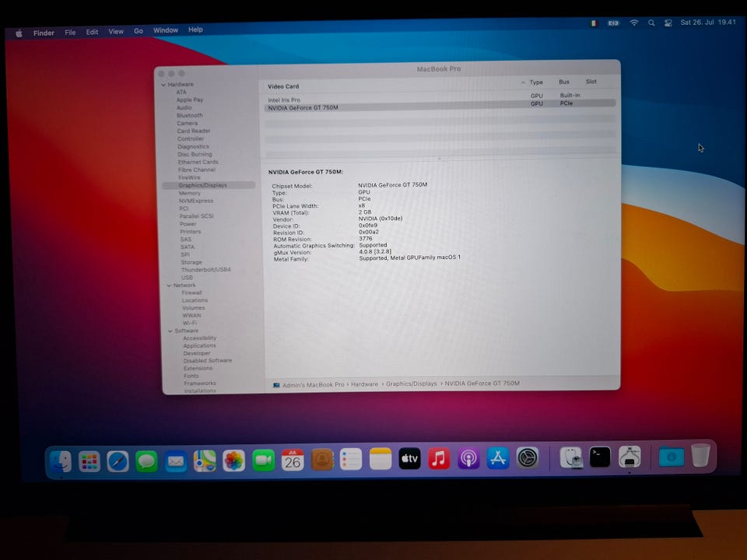The height and width of the screenshot is (560, 747).
Task: Open Messages app in the Dock
Action: coord(147,461)
